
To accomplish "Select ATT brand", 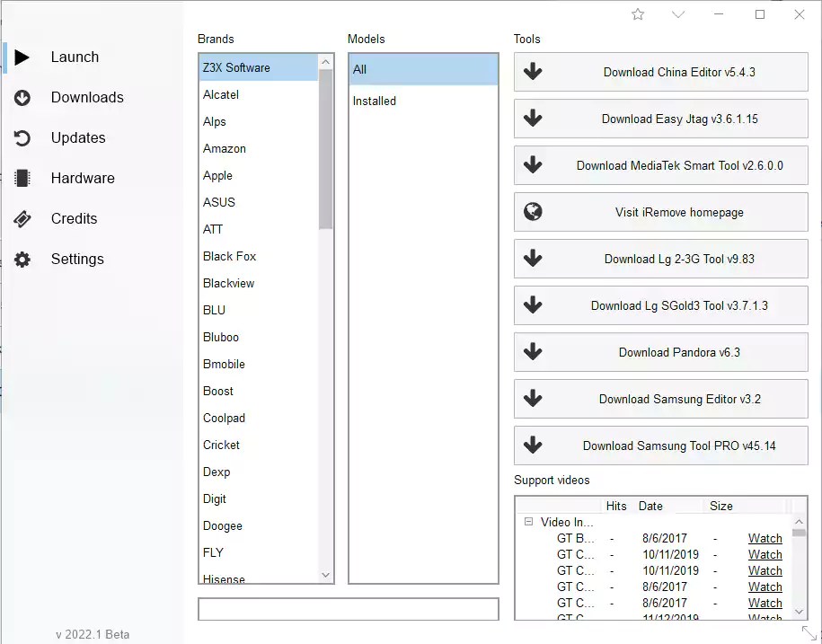I will [x=259, y=230].
